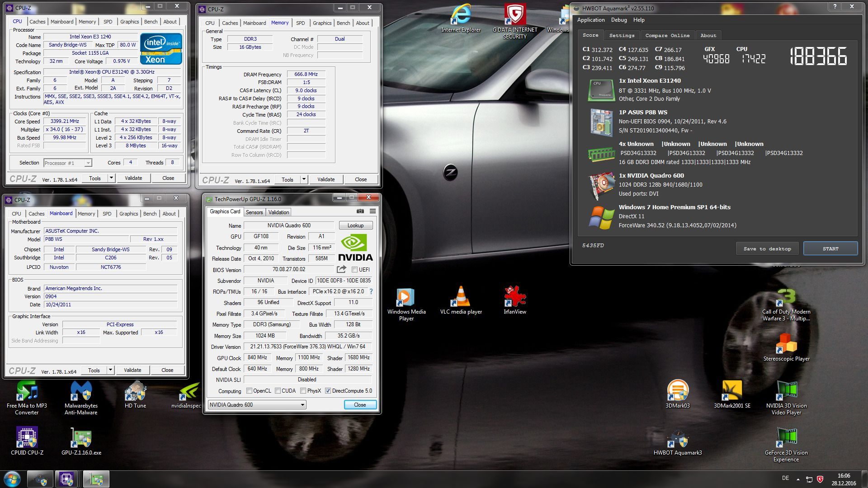Expand NVIDIA Quadro 600 GPU selector dropdown
The width and height of the screenshot is (868, 488).
point(302,405)
